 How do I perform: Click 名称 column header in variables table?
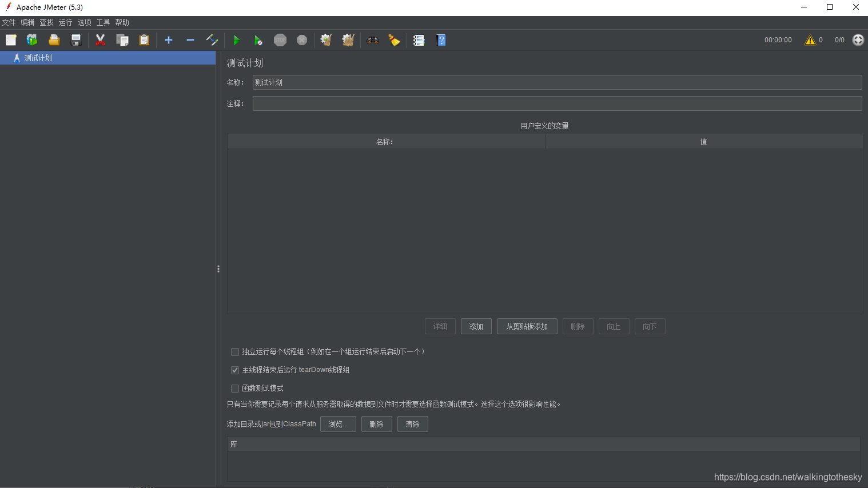pyautogui.click(x=386, y=142)
